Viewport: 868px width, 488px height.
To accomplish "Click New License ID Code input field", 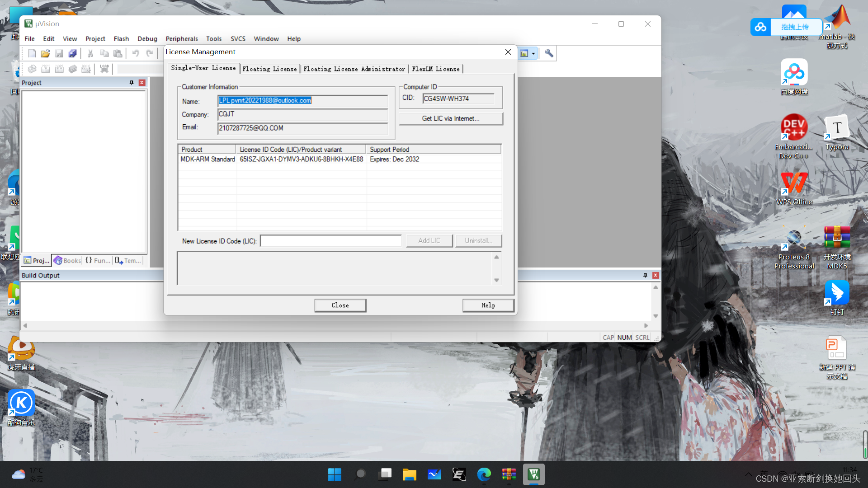I will 330,241.
